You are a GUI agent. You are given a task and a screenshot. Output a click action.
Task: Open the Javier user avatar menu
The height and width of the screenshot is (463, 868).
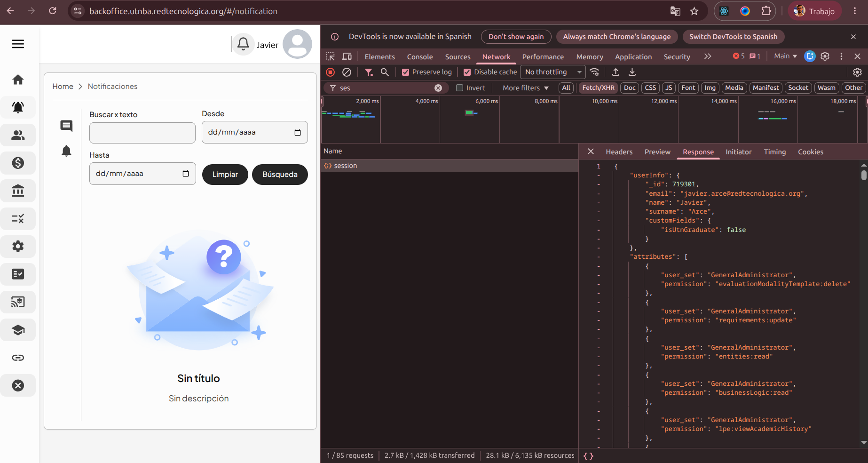(x=297, y=44)
